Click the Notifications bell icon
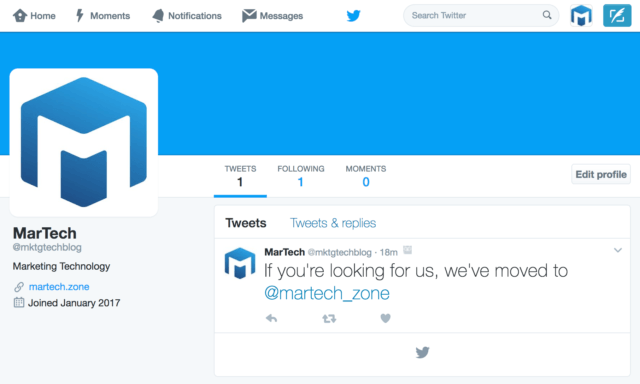 coord(158,16)
